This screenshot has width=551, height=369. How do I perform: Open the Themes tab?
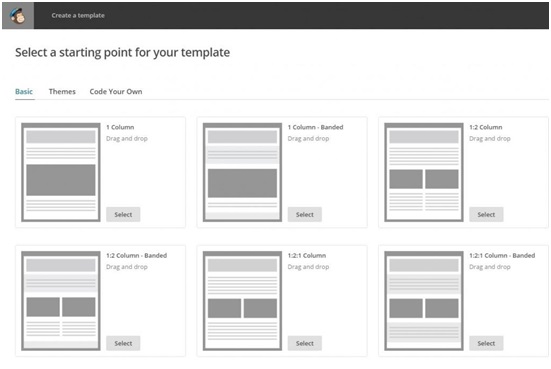tap(62, 92)
